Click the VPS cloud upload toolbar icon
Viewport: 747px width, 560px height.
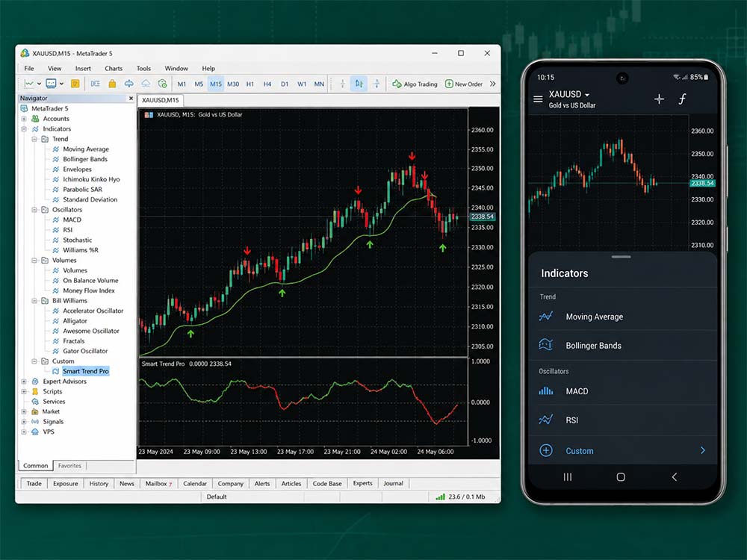tap(146, 84)
